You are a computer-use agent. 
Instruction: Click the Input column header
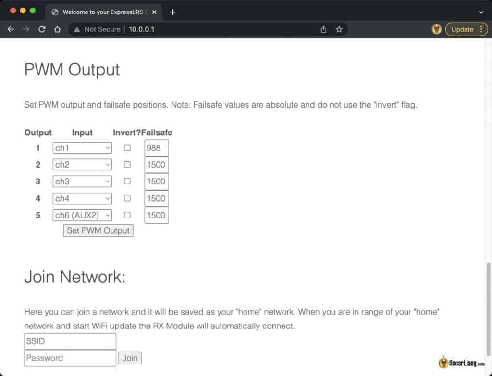[x=82, y=133]
